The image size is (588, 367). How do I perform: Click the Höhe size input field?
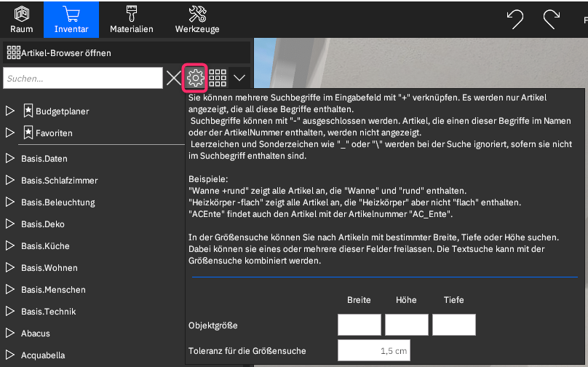click(407, 325)
